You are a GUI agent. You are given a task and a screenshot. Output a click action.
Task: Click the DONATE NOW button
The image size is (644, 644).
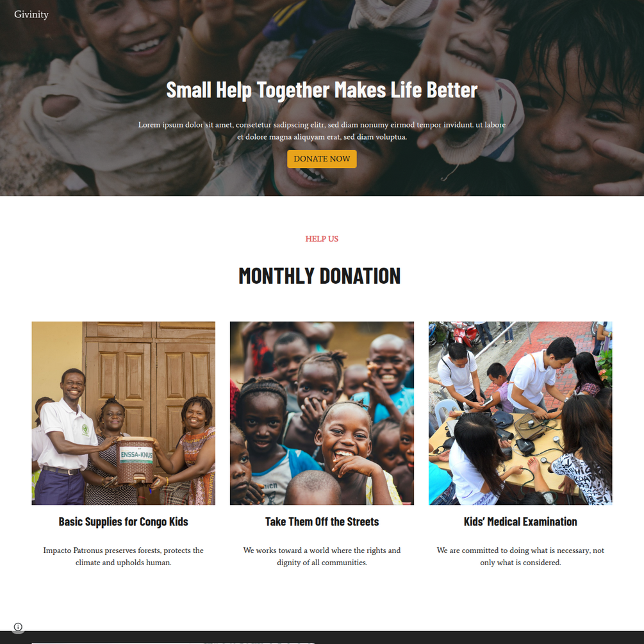tap(322, 159)
